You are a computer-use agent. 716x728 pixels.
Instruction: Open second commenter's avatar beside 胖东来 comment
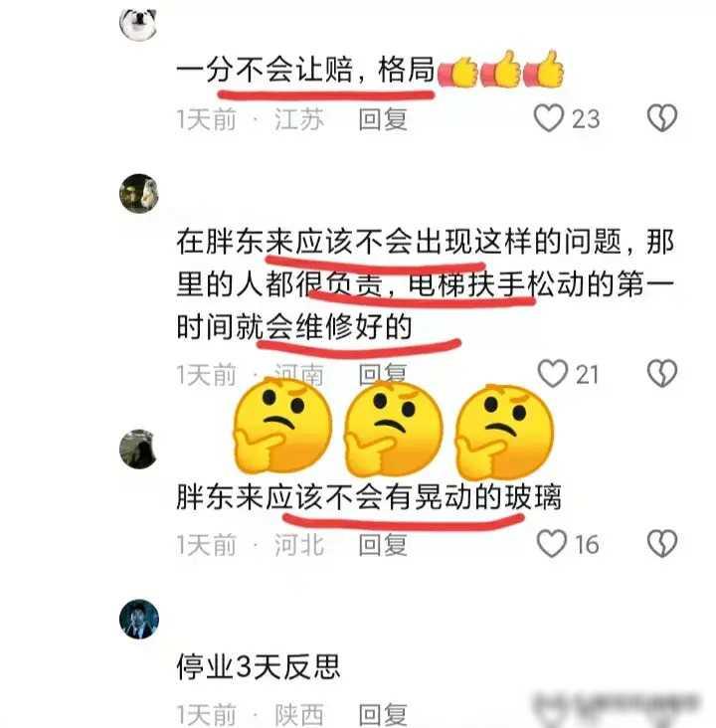pos(139,193)
